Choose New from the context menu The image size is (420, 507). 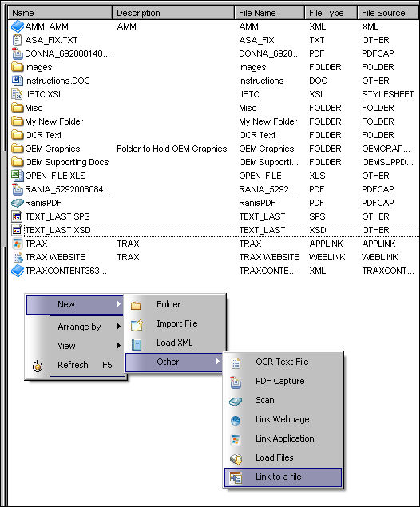pos(75,304)
